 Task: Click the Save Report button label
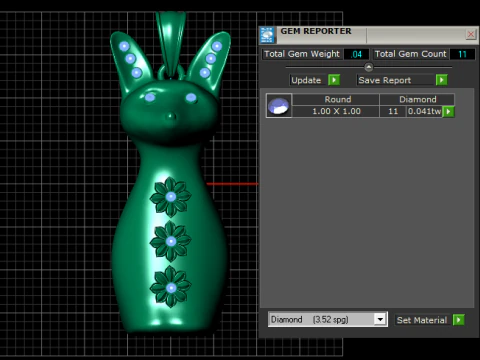tap(385, 80)
